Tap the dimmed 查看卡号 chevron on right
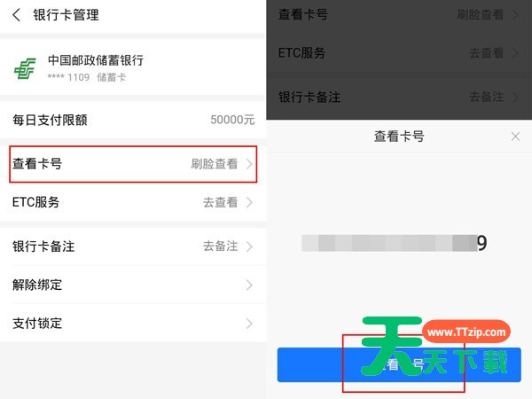532x399 pixels. [x=515, y=15]
